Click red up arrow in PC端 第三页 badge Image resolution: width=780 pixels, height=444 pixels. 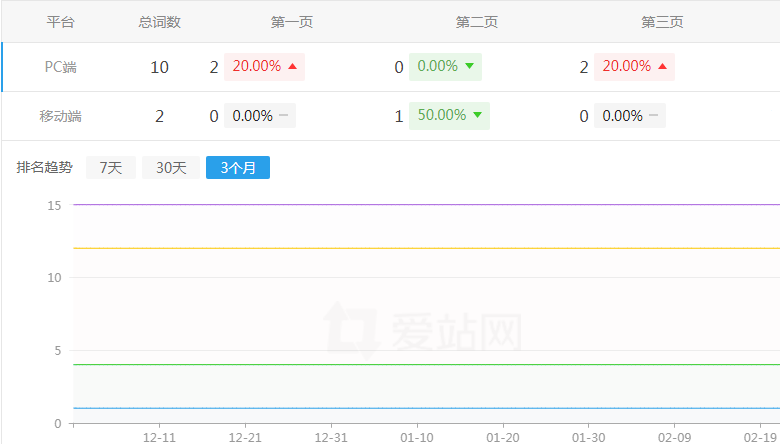(x=662, y=67)
